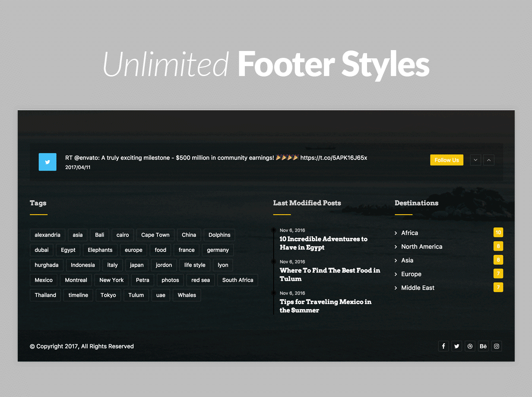
Task: Select the Cape Town tag
Action: (x=155, y=235)
